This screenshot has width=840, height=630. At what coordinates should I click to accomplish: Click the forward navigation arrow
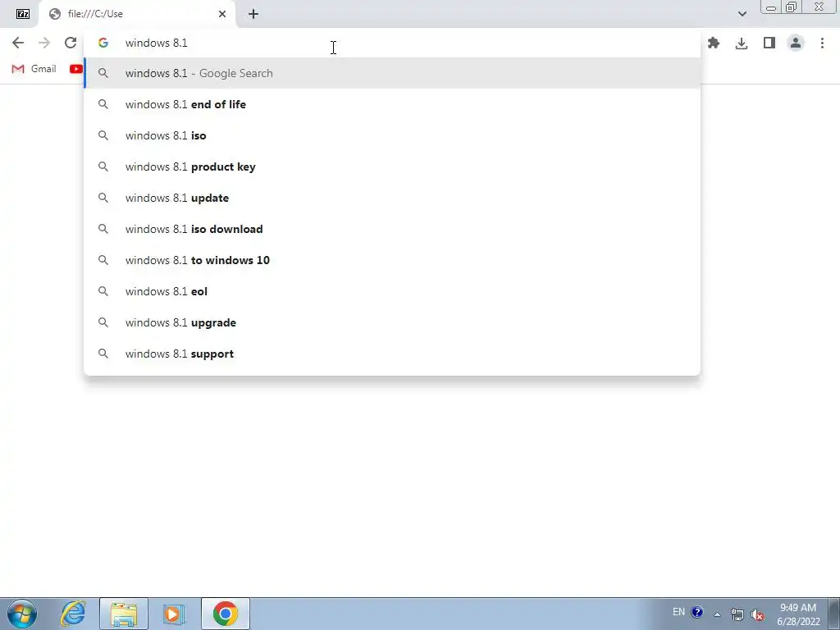click(x=44, y=43)
